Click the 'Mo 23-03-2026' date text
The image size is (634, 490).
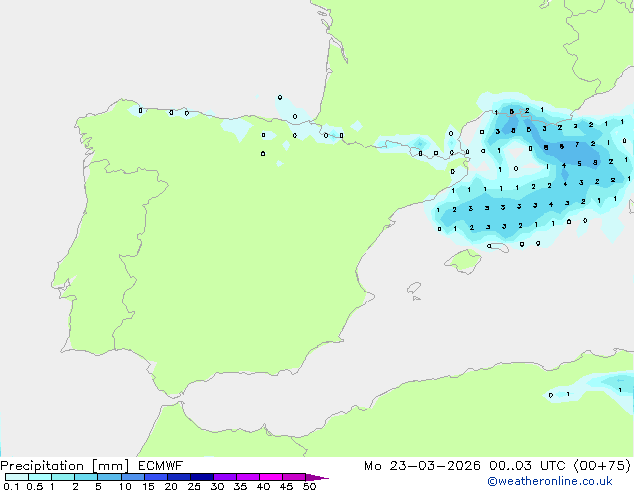coord(422,466)
